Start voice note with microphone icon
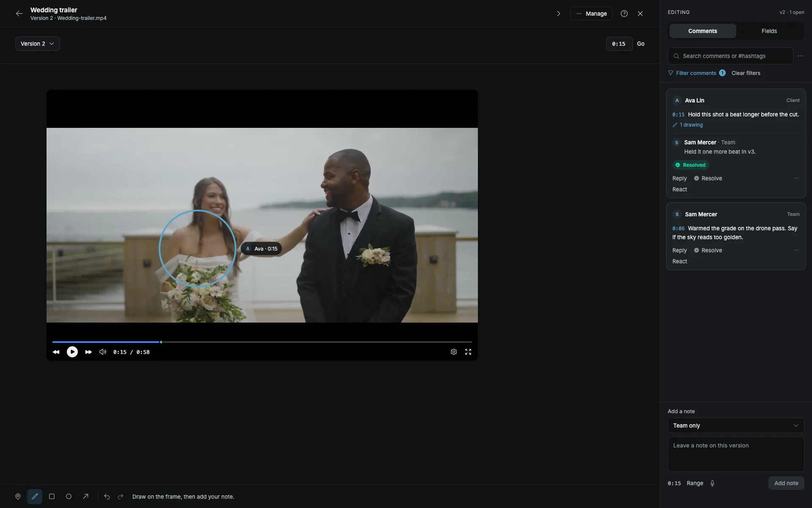Image resolution: width=812 pixels, height=508 pixels. pyautogui.click(x=712, y=483)
